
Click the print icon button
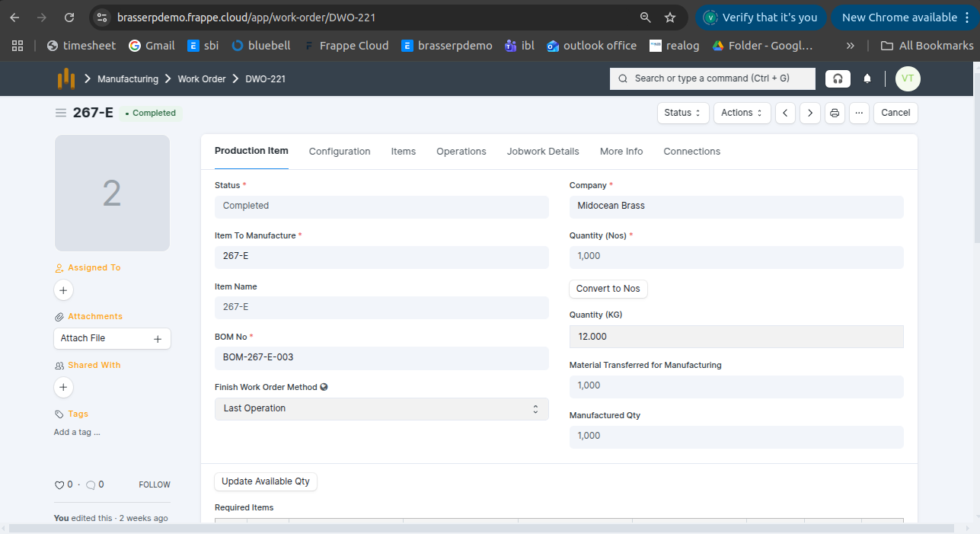(835, 113)
